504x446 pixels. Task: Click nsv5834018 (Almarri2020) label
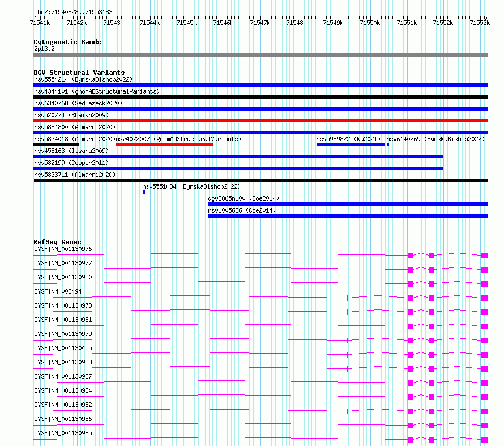(x=75, y=139)
